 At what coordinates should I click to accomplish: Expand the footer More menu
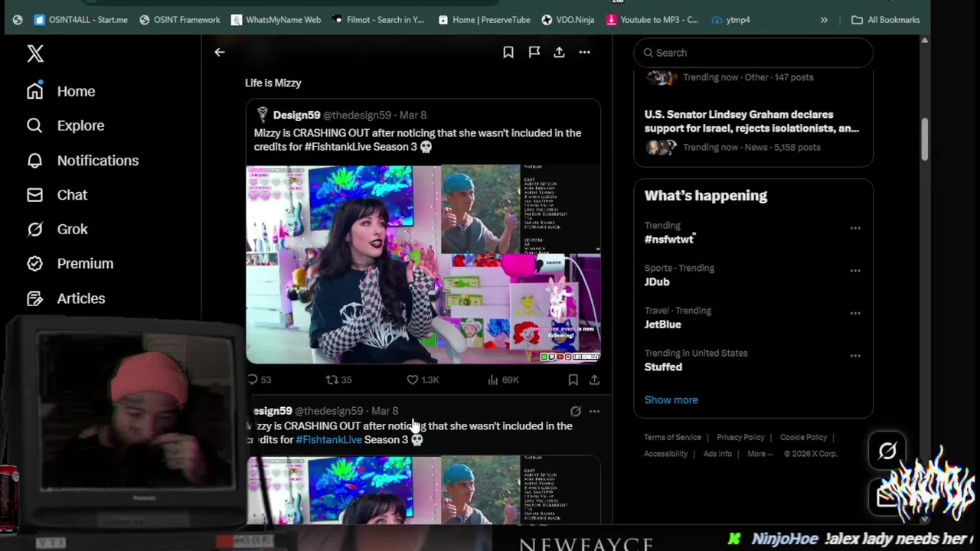pyautogui.click(x=759, y=454)
